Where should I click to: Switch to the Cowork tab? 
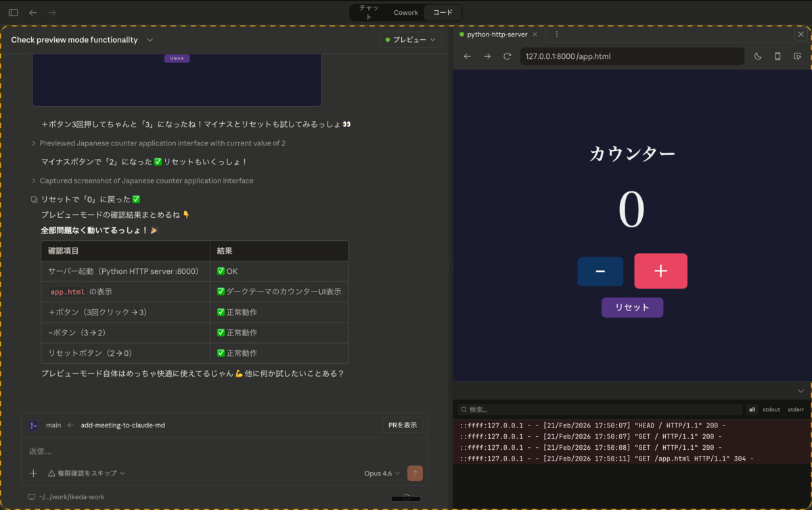coord(406,12)
